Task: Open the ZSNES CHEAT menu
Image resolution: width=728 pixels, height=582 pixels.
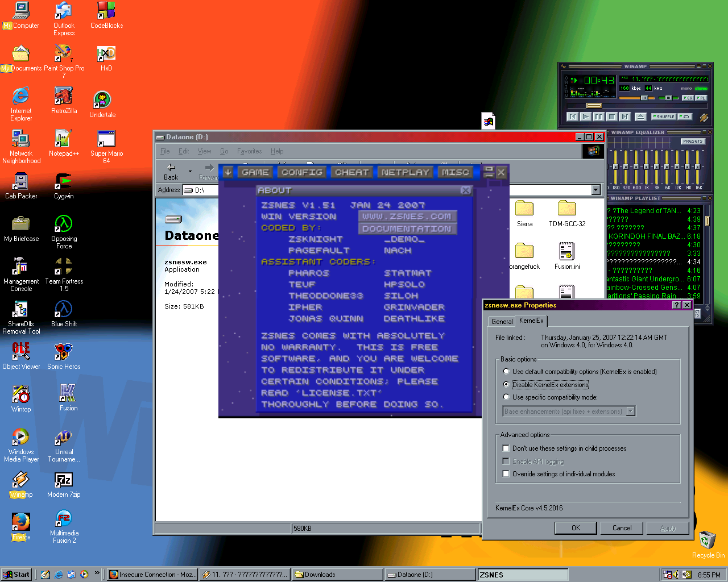Action: 351,172
